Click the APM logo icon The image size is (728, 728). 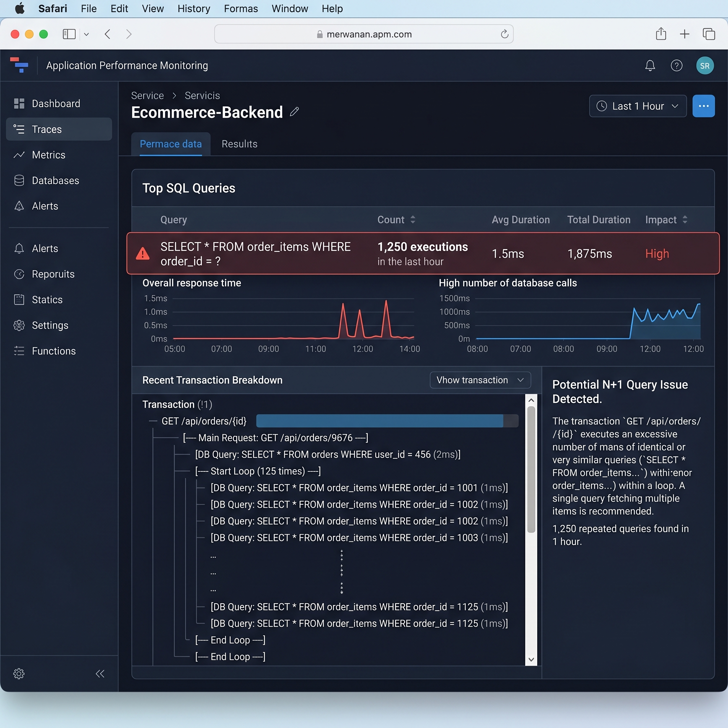pyautogui.click(x=19, y=65)
